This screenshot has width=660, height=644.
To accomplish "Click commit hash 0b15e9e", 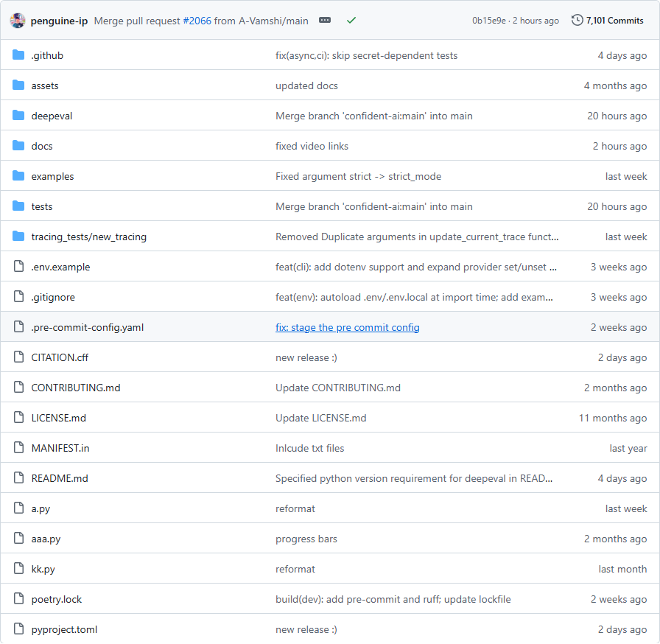I will point(488,21).
